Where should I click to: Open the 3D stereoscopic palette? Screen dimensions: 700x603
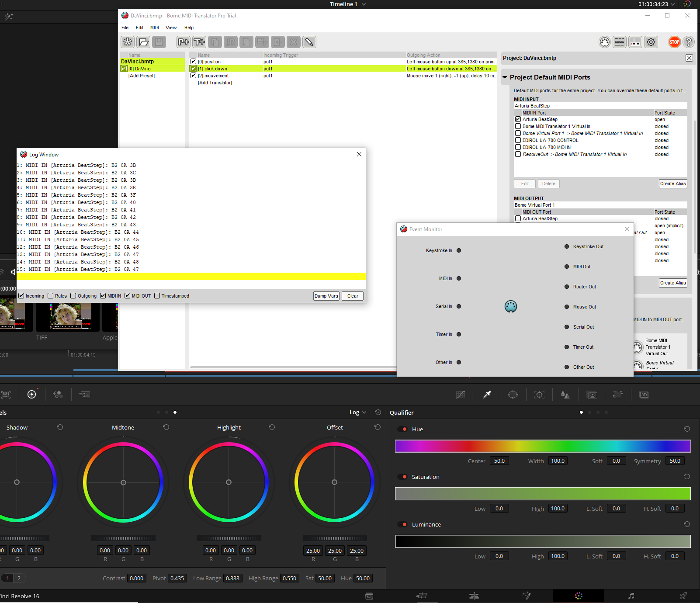pyautogui.click(x=644, y=395)
